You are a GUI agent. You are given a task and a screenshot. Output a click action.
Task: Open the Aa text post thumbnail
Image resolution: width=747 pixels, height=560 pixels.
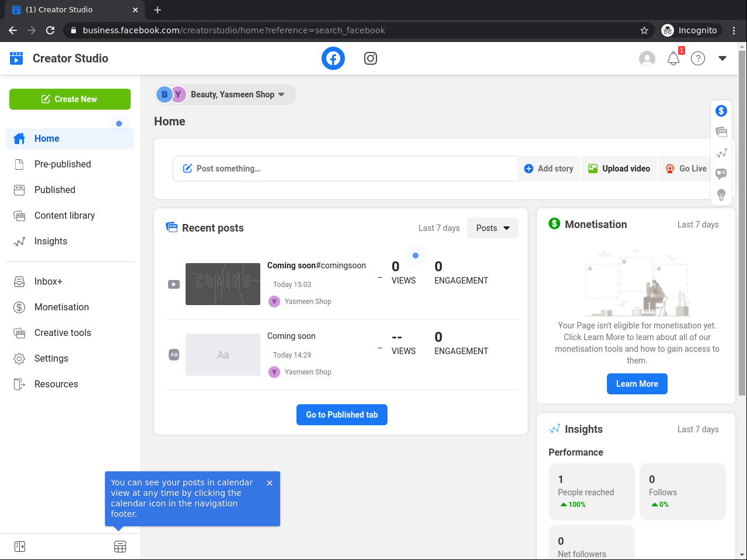click(223, 355)
